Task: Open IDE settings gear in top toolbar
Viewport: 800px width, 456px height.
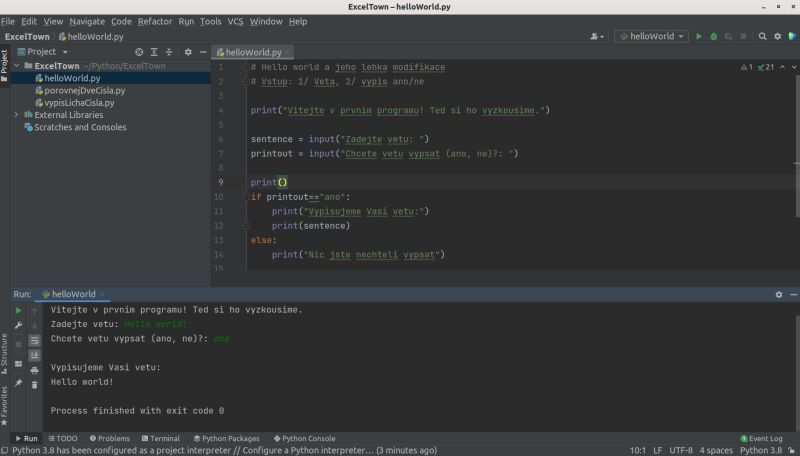Action: 778,36
